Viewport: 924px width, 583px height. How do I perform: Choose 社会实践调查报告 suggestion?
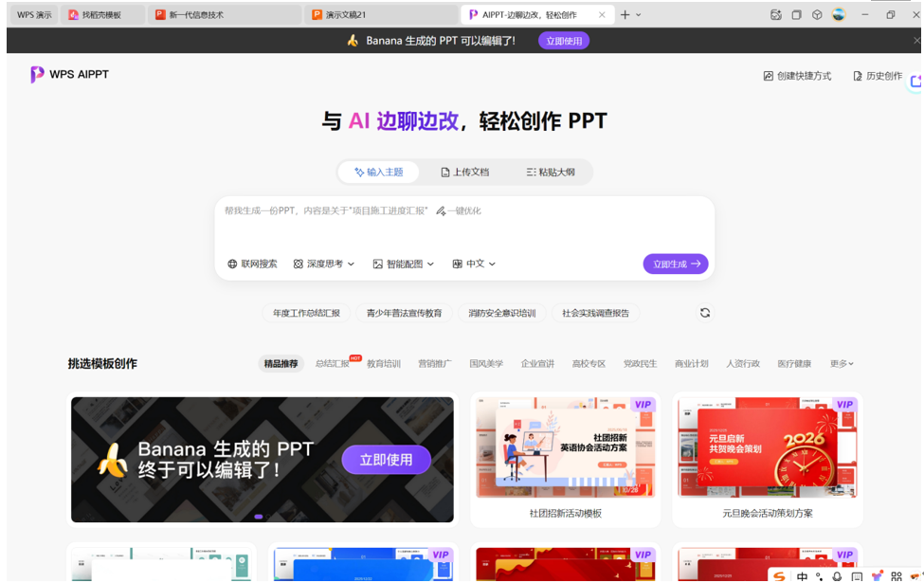pyautogui.click(x=596, y=313)
